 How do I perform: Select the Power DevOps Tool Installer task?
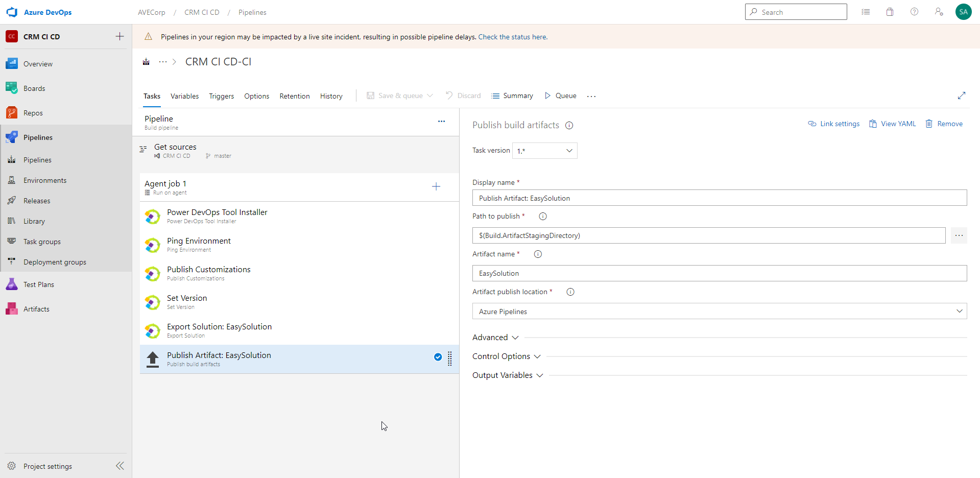pyautogui.click(x=299, y=216)
